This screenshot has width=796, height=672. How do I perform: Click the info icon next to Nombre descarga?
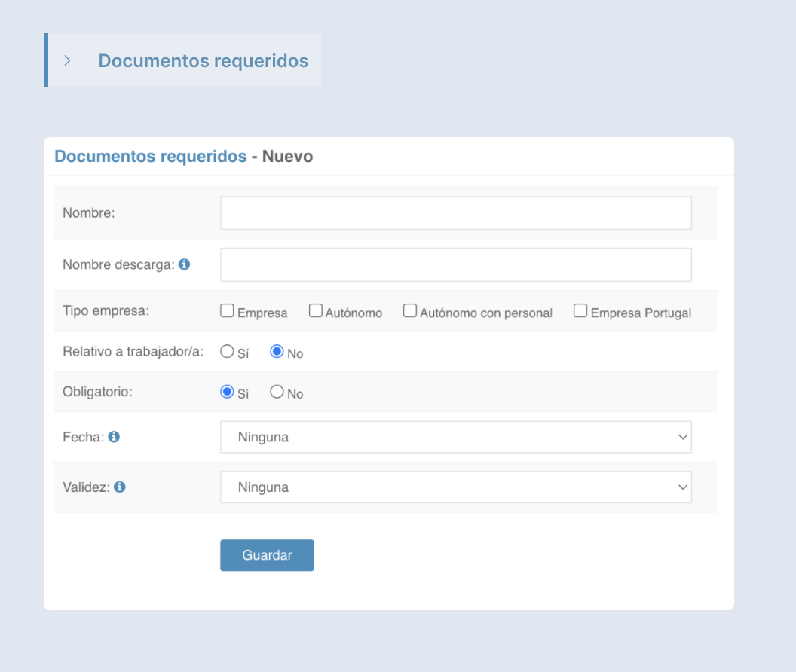point(185,264)
